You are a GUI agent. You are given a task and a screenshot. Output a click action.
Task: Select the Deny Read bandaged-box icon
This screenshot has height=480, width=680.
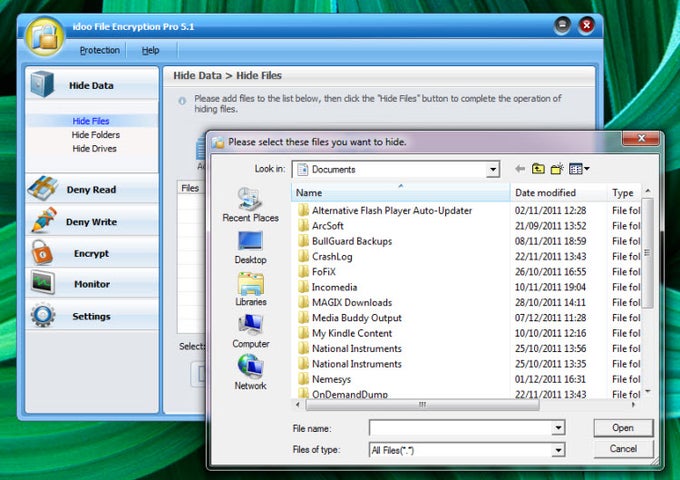tap(42, 189)
